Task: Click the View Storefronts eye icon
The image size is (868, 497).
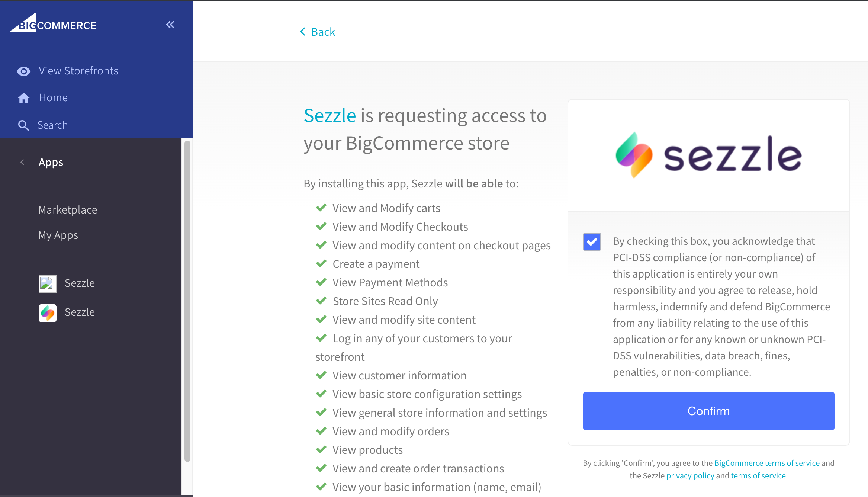Action: pyautogui.click(x=23, y=71)
